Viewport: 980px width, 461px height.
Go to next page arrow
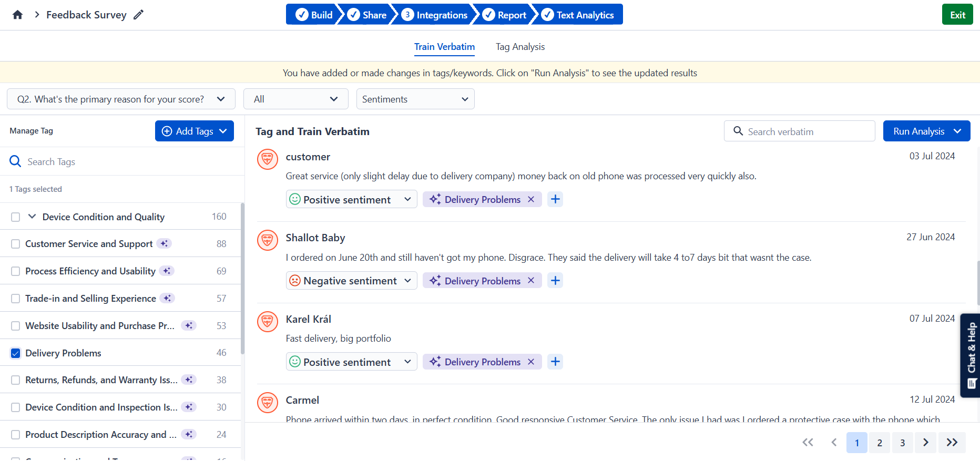tap(926, 443)
